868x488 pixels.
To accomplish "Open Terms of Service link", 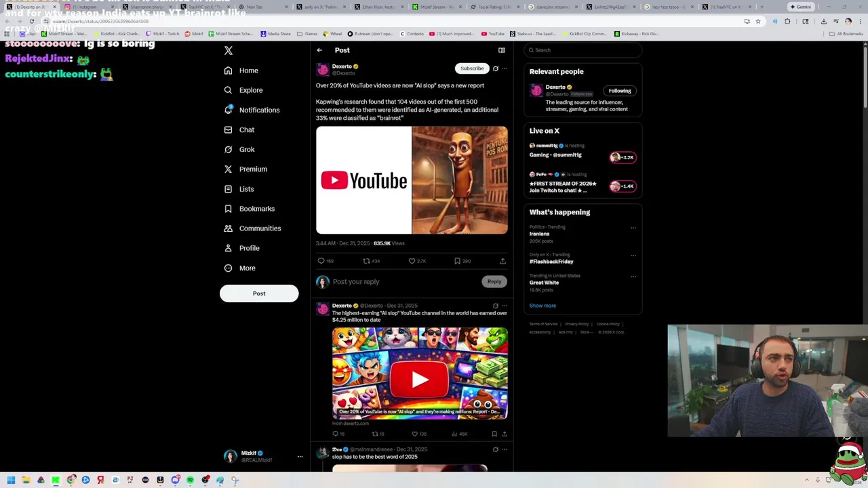I will click(x=543, y=324).
